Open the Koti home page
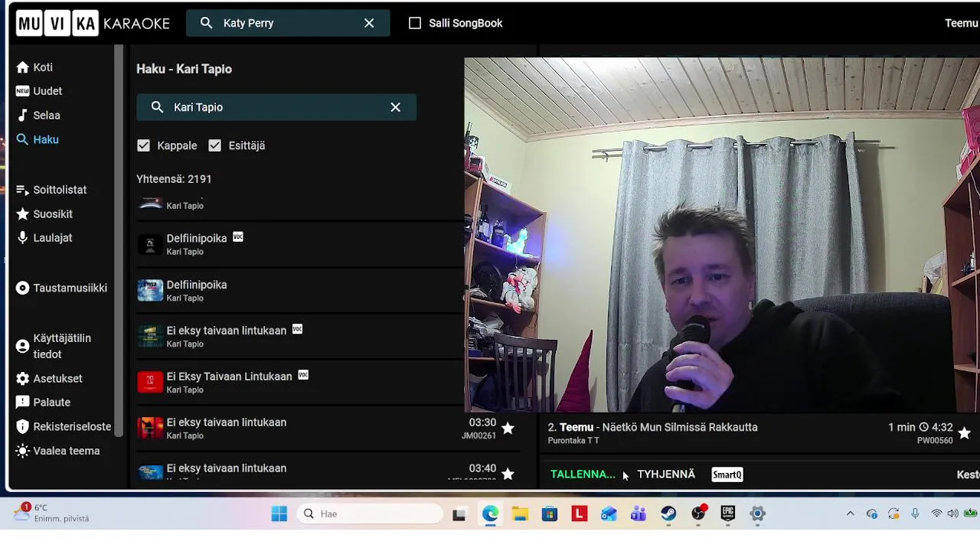This screenshot has width=980, height=551. click(34, 67)
